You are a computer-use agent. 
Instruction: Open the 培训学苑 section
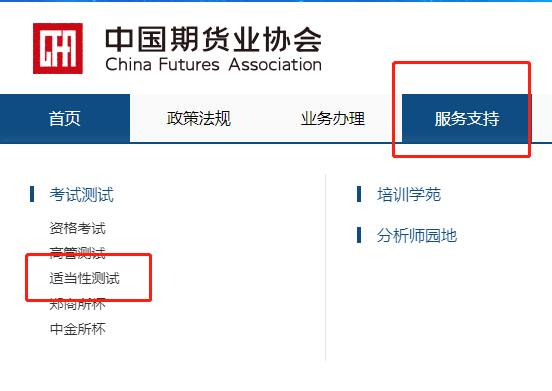tap(409, 195)
